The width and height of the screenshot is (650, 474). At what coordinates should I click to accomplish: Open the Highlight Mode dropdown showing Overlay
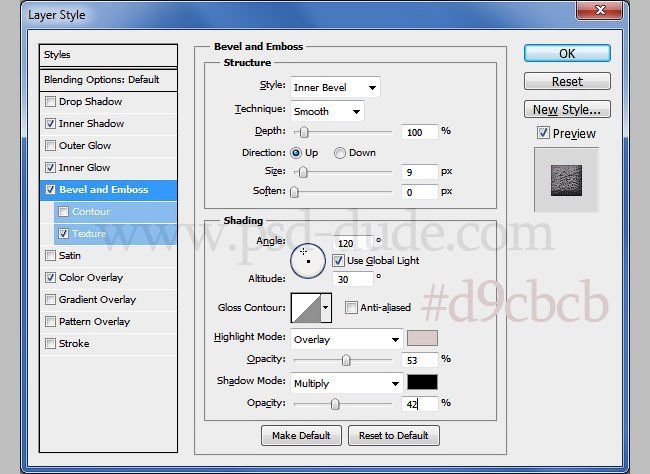coord(347,340)
